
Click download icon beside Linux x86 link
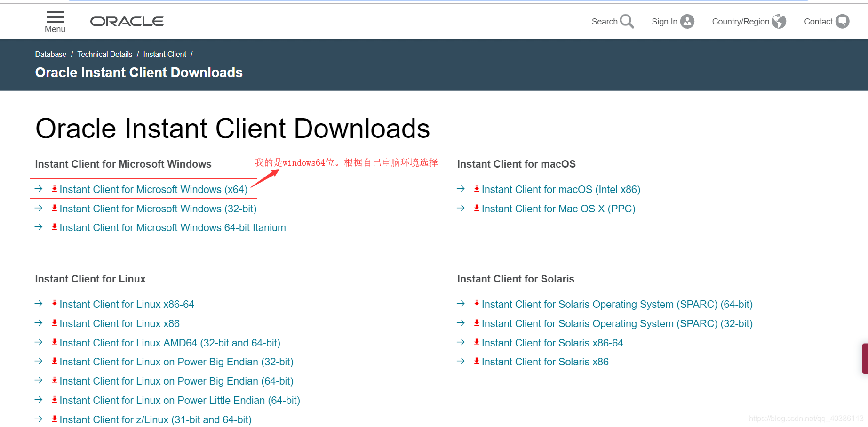55,323
